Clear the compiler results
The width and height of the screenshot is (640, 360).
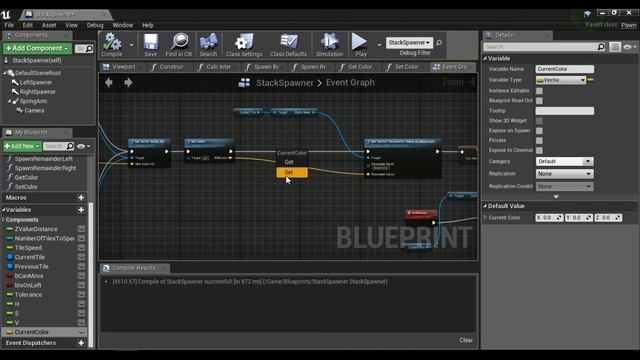coord(466,340)
